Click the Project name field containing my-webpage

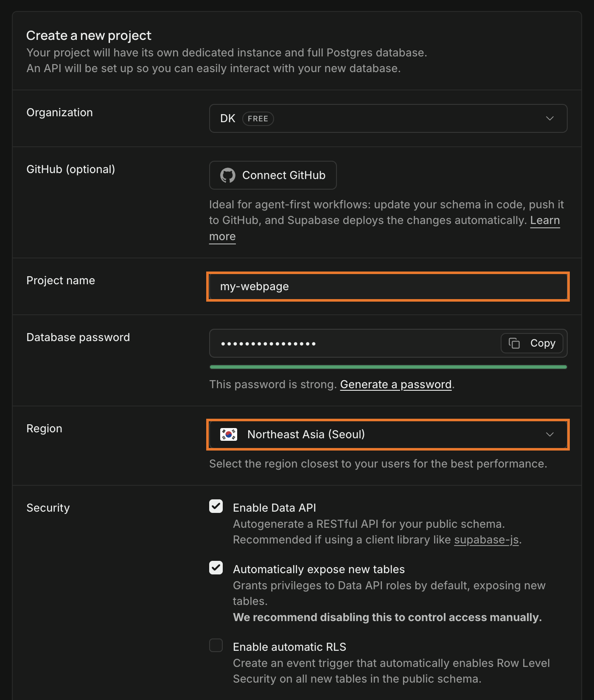pyautogui.click(x=388, y=287)
